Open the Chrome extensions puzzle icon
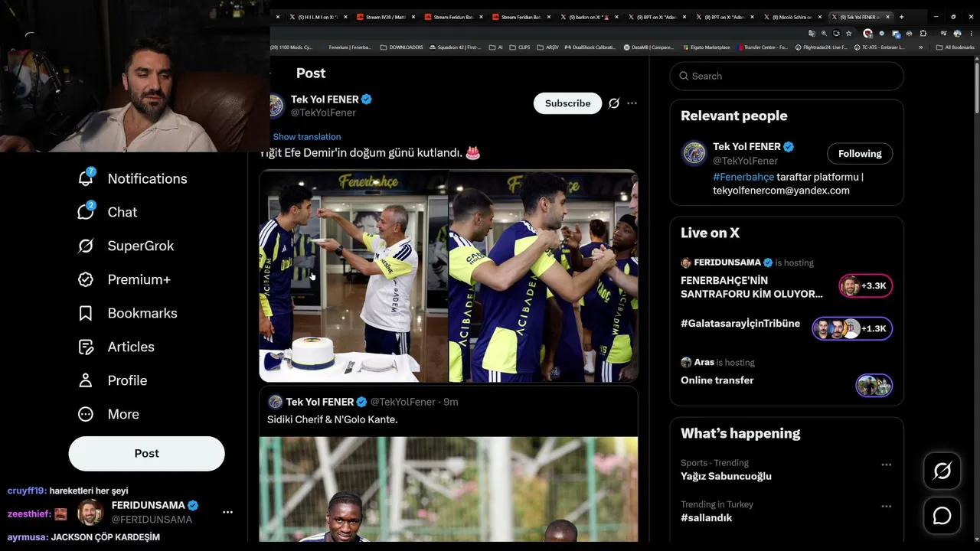This screenshot has width=980, height=551. pos(923,34)
